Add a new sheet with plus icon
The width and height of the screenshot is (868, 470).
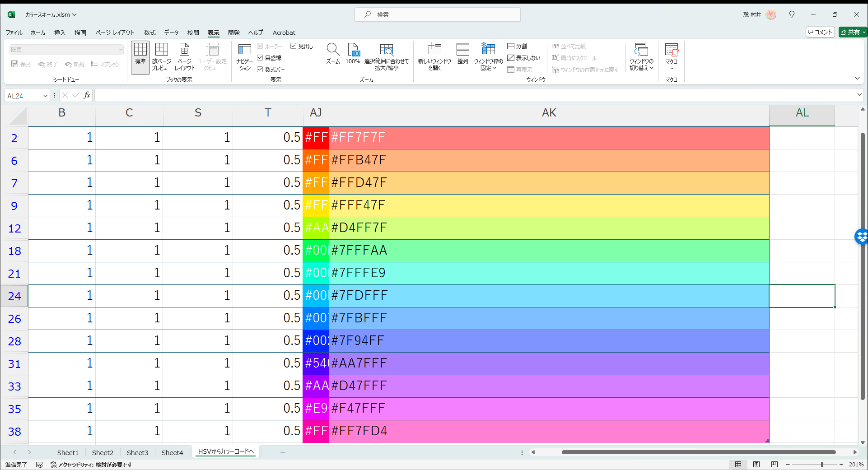(x=283, y=452)
